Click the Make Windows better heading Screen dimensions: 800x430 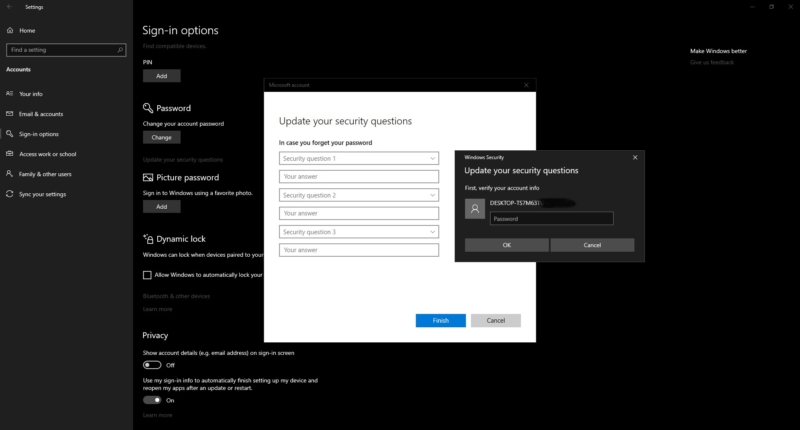tap(718, 51)
